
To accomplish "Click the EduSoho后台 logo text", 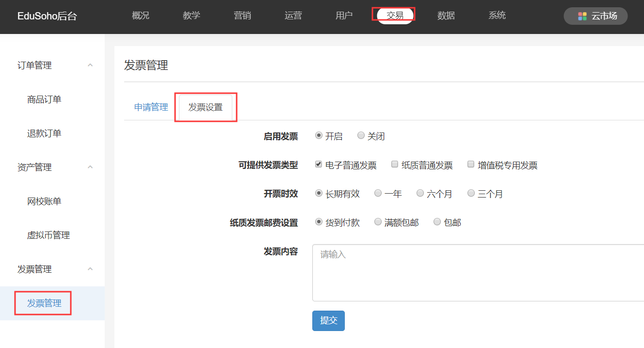I will coord(47,16).
